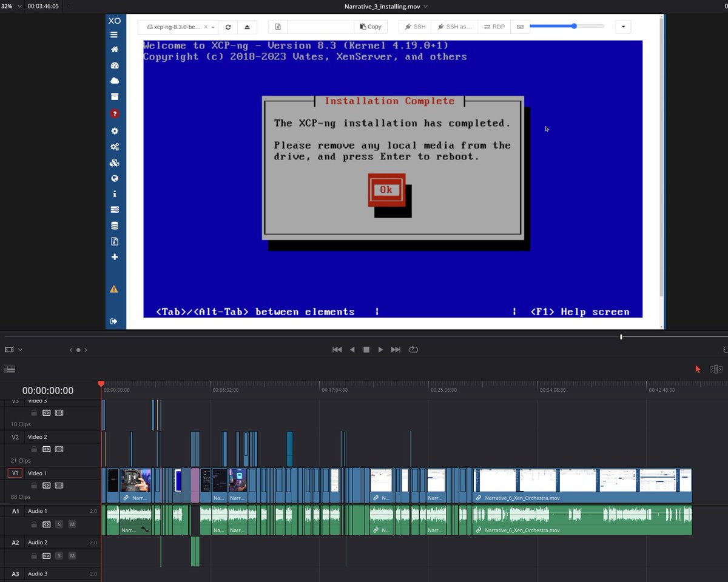Click the stop playback button
Image resolution: width=728 pixels, height=582 pixels.
[x=366, y=350]
